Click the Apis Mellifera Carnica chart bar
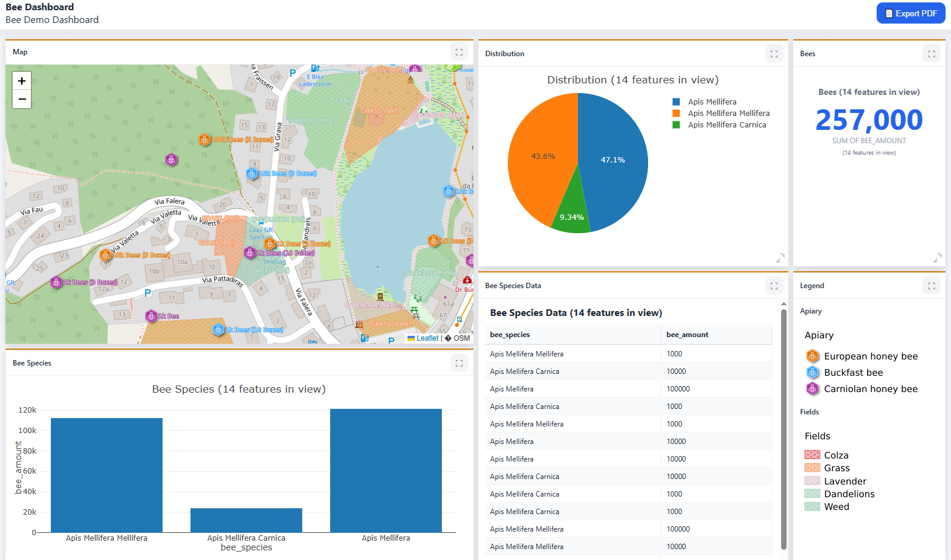951x560 pixels. click(246, 520)
